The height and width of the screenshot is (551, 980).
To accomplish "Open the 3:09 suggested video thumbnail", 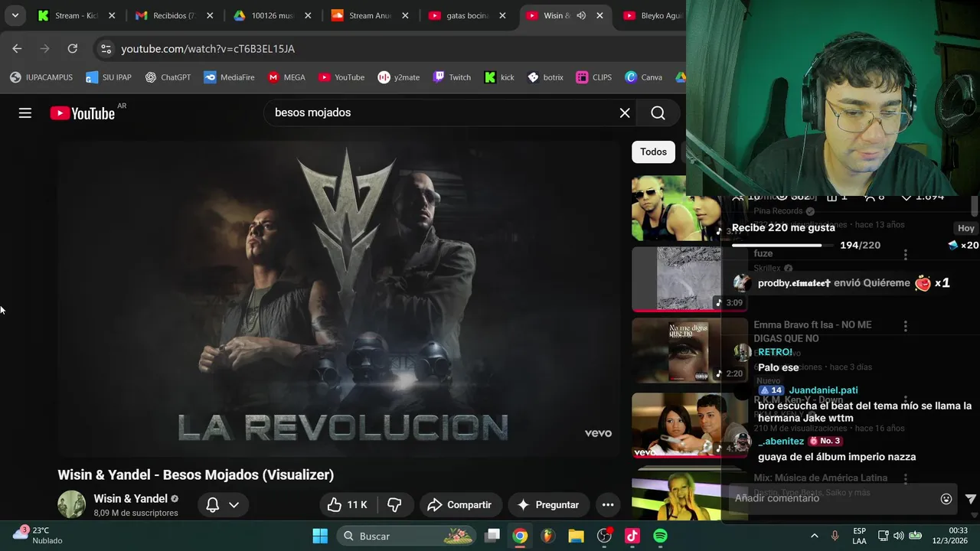I will (689, 279).
